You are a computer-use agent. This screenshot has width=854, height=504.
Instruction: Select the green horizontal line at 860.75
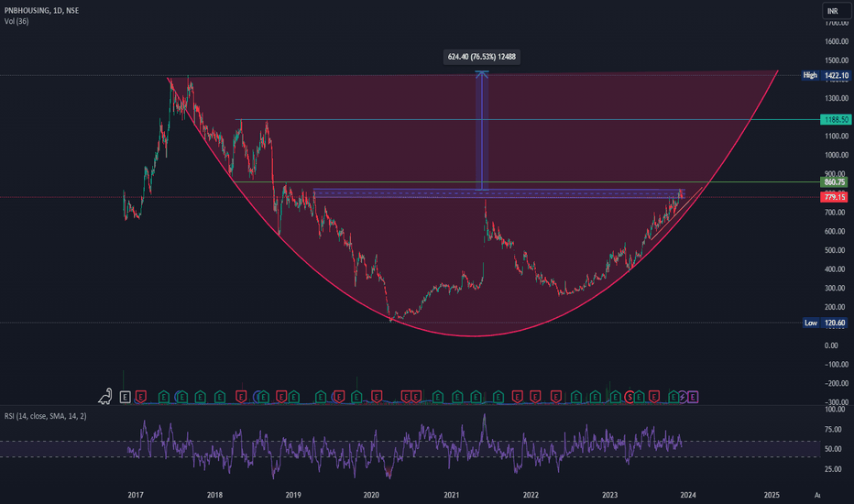(527, 182)
